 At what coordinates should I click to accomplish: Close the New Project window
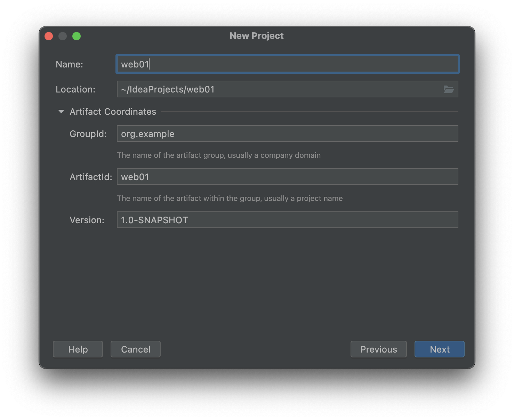coord(49,36)
